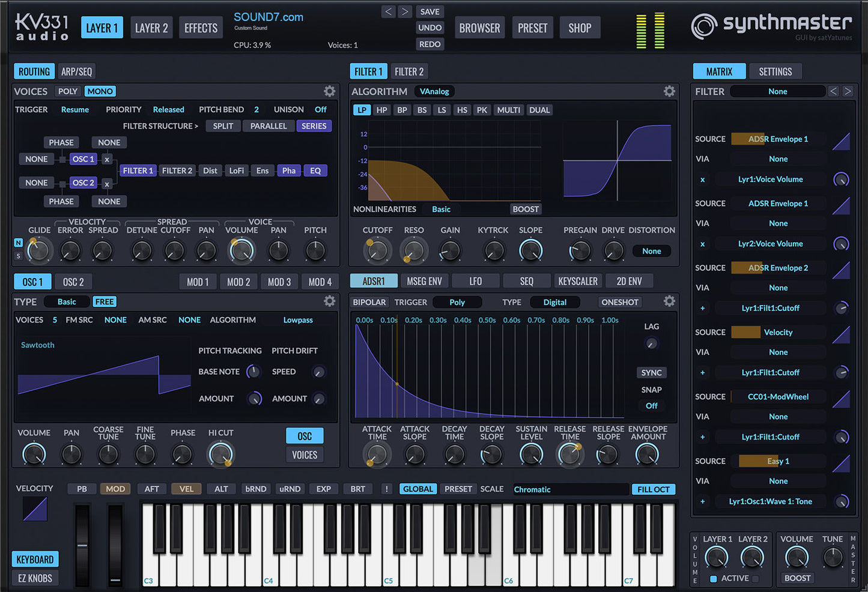The image size is (868, 592).
Task: Open the EFFECTS tab
Action: pos(201,28)
